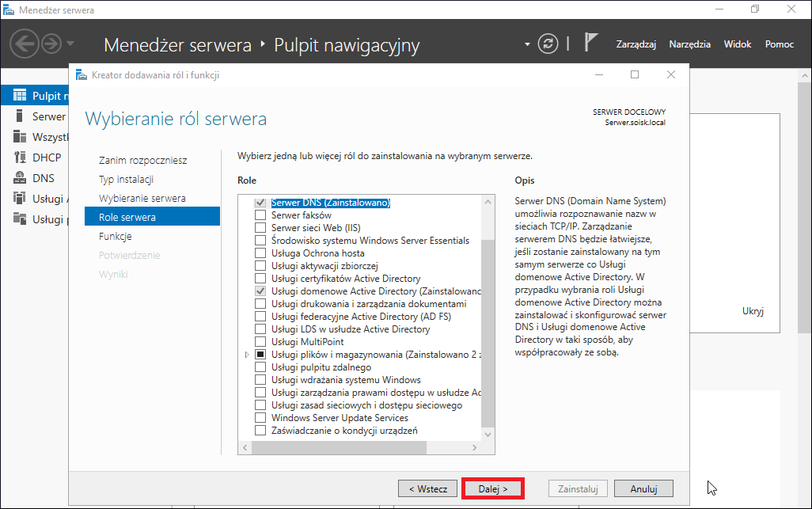Open the dropdown arrow left of refresh
Image resolution: width=812 pixels, height=509 pixels.
click(527, 44)
